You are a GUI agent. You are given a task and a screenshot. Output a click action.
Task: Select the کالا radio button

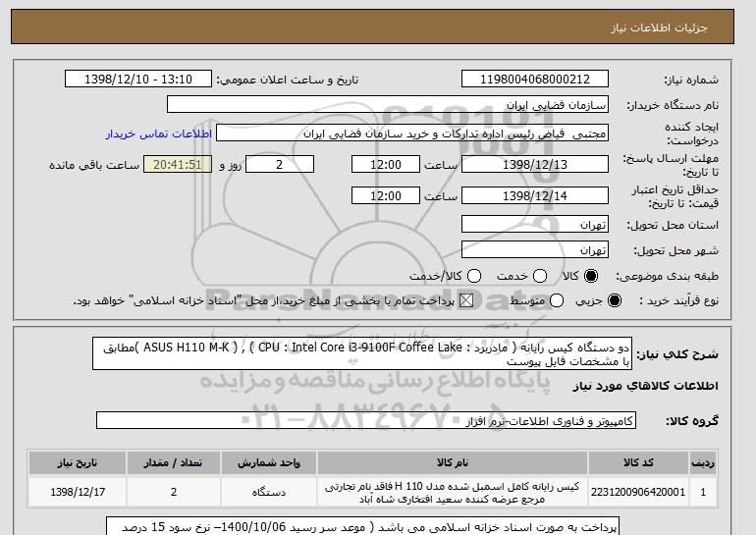click(591, 276)
